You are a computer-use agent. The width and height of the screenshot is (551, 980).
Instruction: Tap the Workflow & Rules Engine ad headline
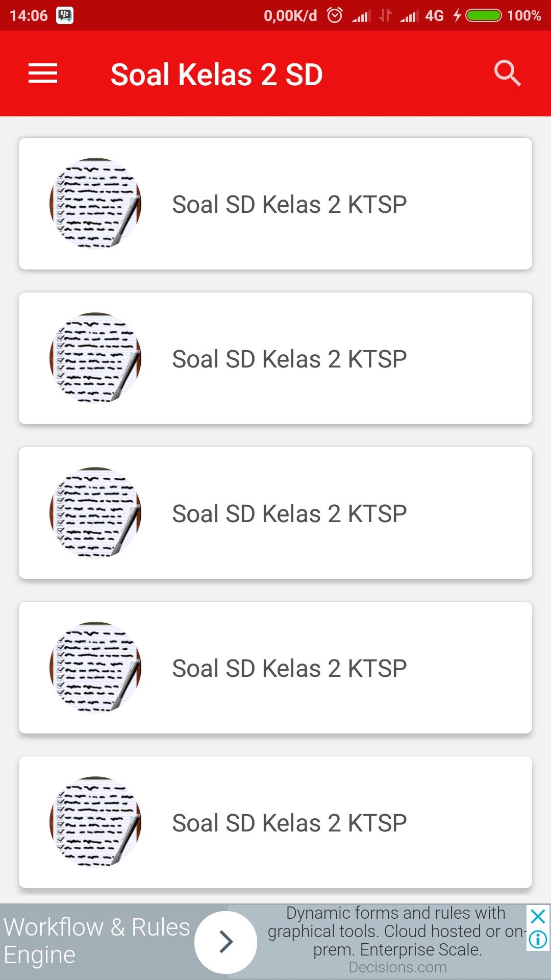[97, 941]
